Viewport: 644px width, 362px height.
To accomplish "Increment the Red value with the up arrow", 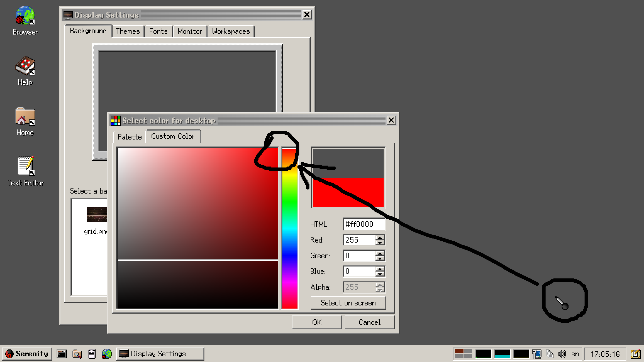I will tap(380, 238).
